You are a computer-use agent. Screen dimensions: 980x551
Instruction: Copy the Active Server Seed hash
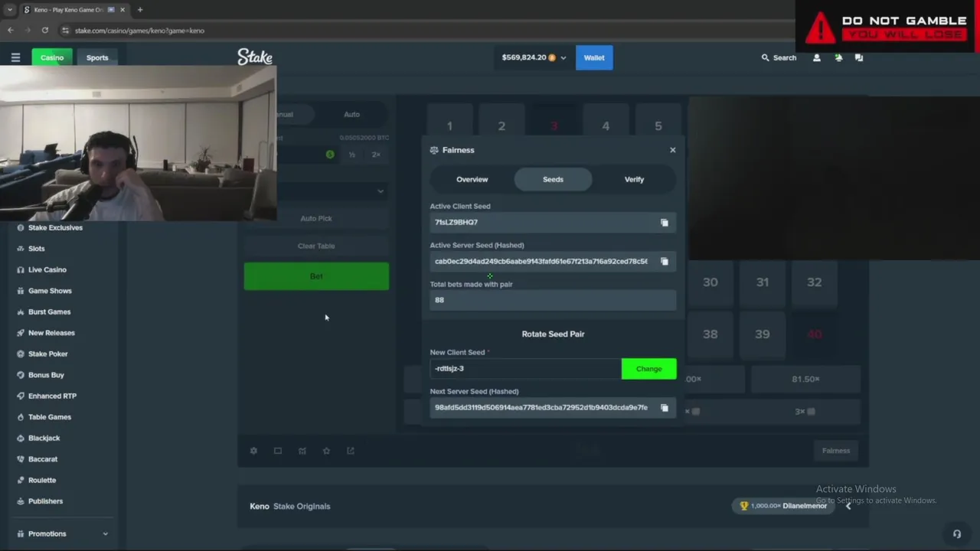(x=665, y=262)
